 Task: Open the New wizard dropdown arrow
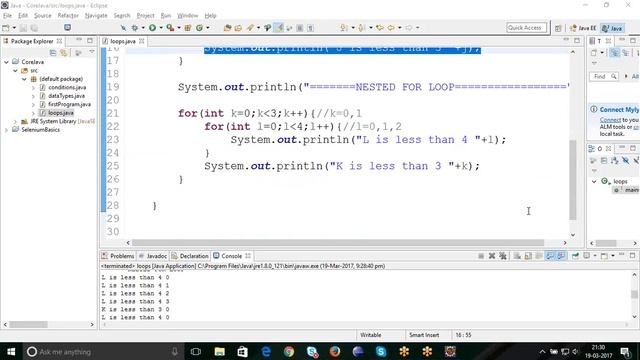tap(14, 28)
